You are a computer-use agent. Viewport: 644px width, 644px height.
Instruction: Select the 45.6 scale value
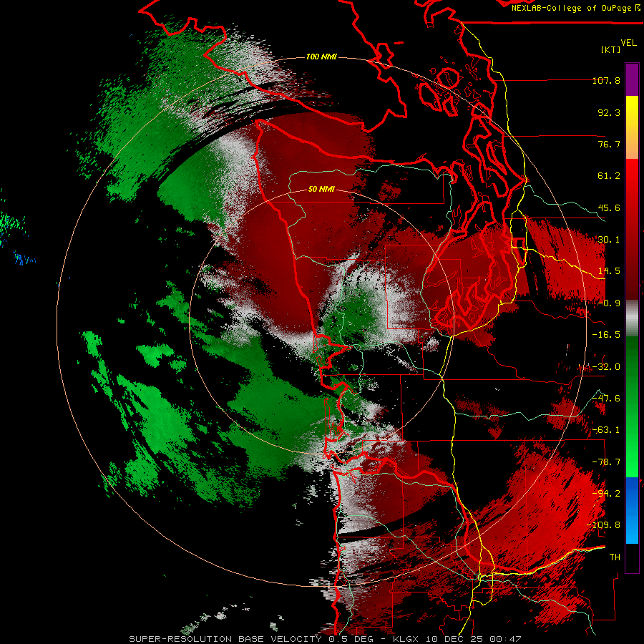(609, 208)
